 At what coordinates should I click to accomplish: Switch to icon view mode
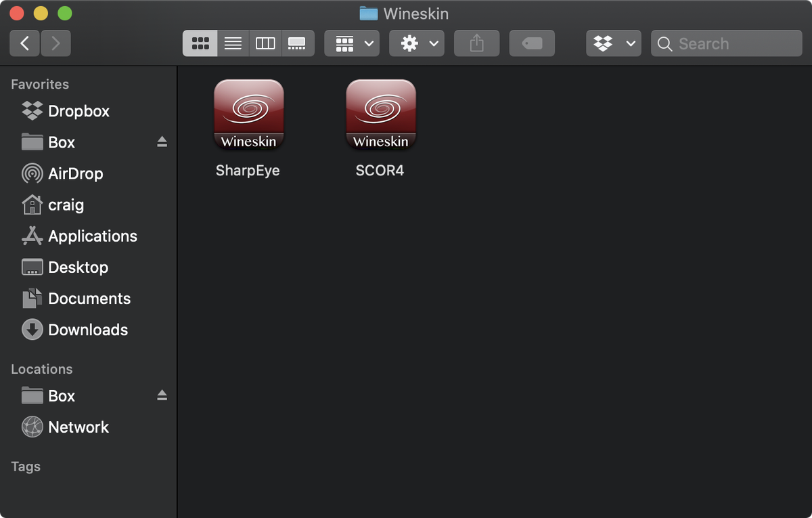[200, 43]
